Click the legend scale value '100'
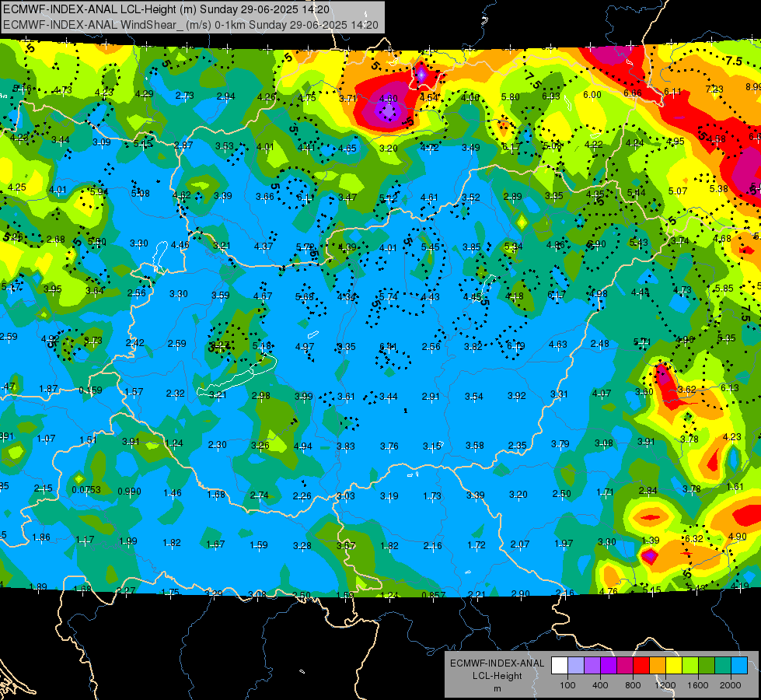Image resolution: width=761 pixels, height=700 pixels. click(567, 685)
